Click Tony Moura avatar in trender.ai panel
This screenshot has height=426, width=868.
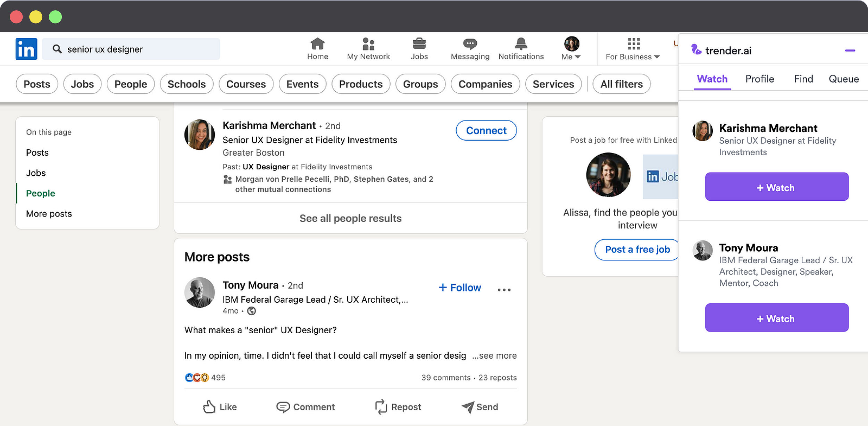[702, 250]
